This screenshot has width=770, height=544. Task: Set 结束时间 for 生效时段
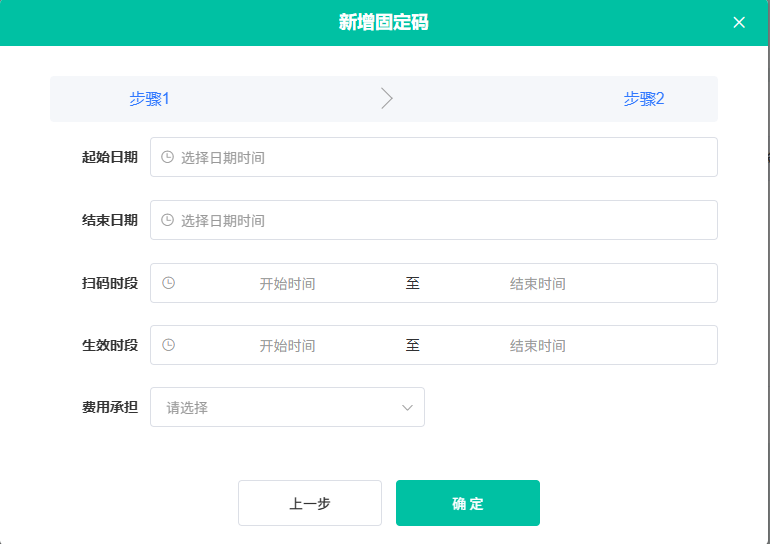pos(538,346)
